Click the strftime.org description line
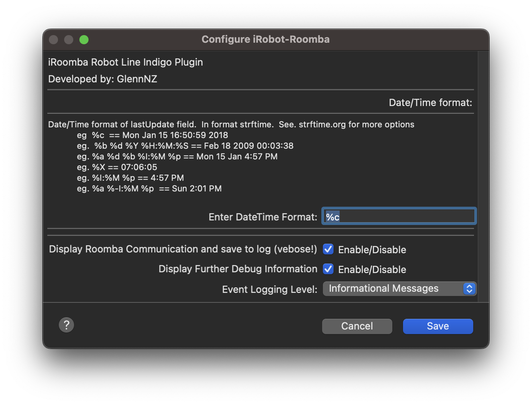Viewport: 532px width, 405px height. coord(231,124)
